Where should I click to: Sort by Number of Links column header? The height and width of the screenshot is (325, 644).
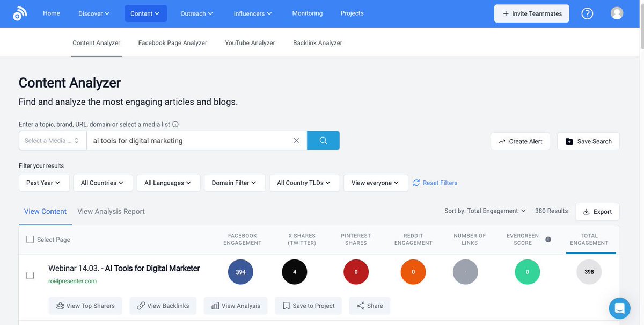coord(470,240)
